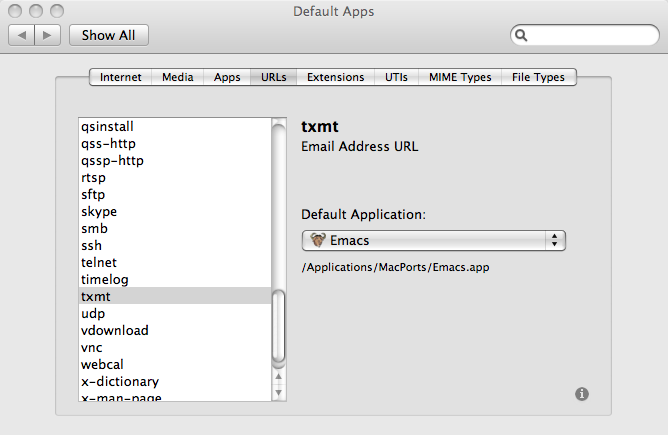The width and height of the screenshot is (668, 435).
Task: Go to the UTIs tab
Action: (396, 77)
